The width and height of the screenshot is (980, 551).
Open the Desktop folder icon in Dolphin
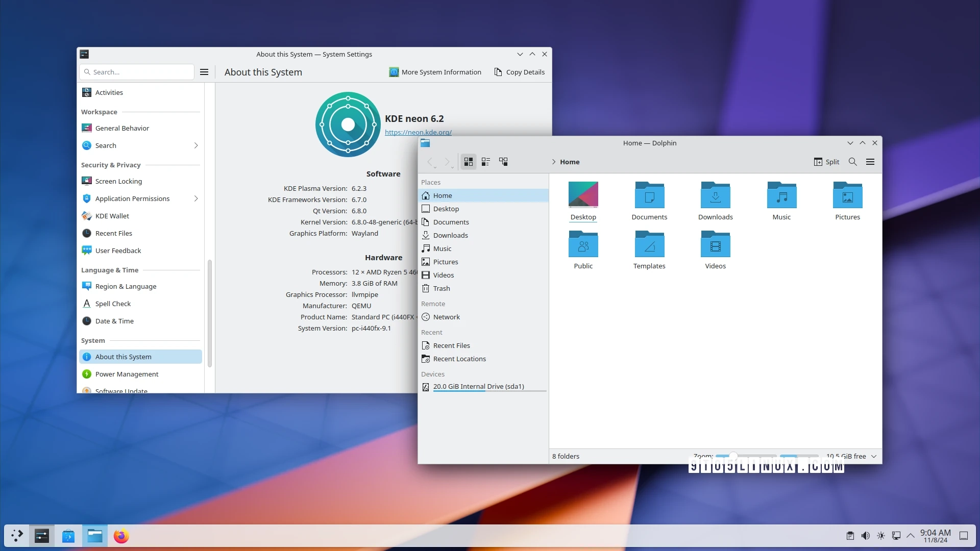(x=583, y=195)
